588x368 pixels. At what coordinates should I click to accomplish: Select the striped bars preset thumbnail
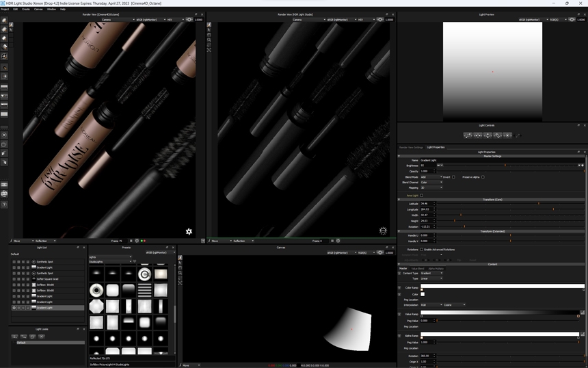[x=144, y=290]
